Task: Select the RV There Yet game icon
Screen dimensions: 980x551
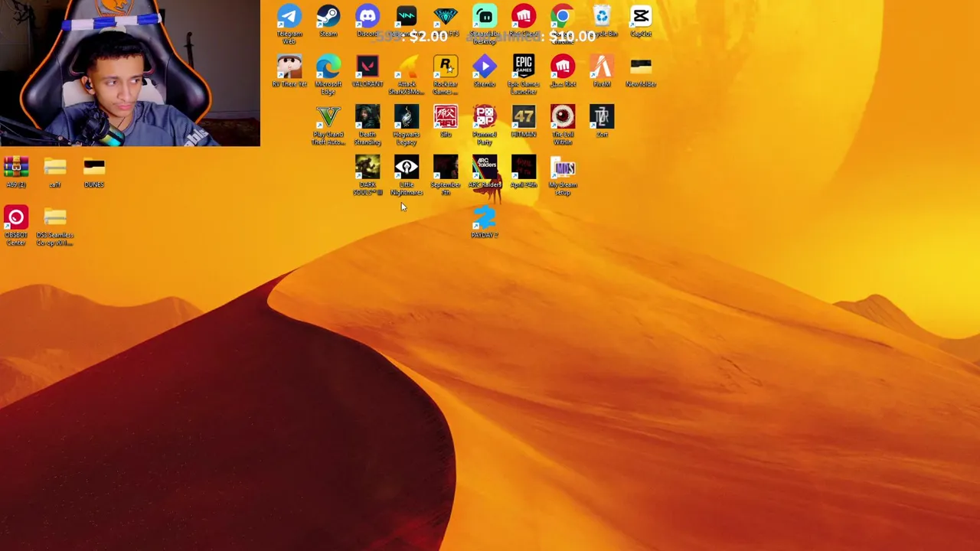Action: click(289, 70)
